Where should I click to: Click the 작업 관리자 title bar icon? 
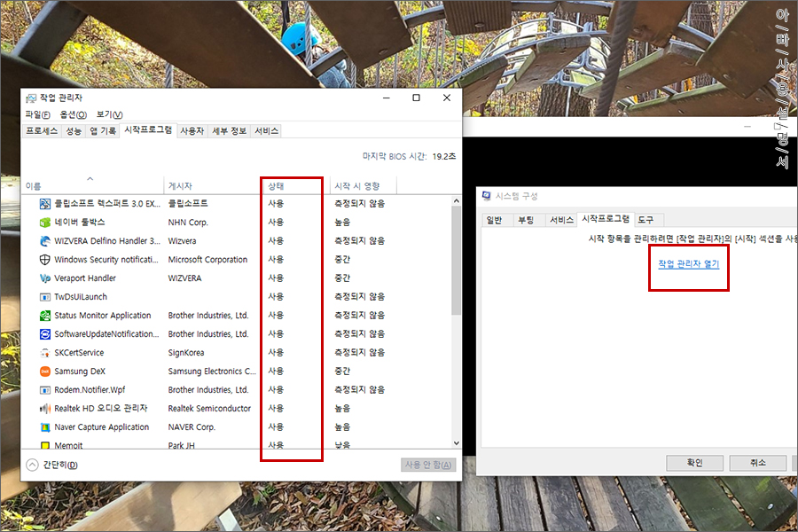point(32,98)
